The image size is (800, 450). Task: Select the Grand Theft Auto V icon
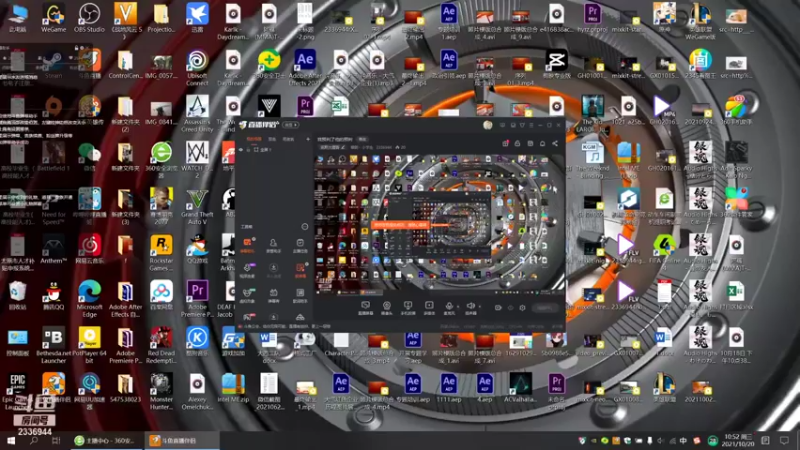pos(197,207)
